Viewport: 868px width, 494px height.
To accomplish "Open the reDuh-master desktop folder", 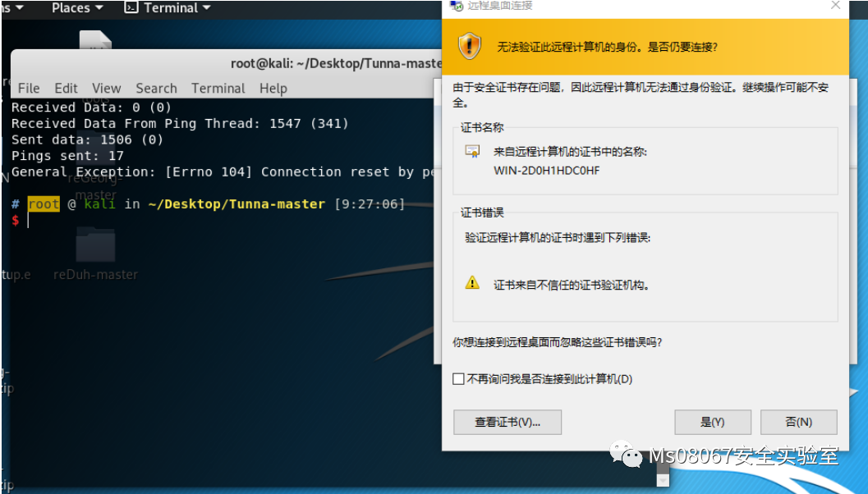I will coord(95,253).
